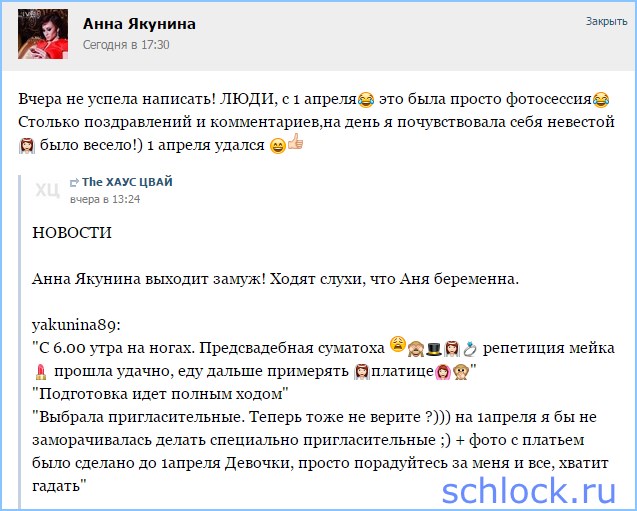The image size is (637, 511).
Task: Click the grinning emoji after 1 апреля удался
Action: tap(277, 145)
